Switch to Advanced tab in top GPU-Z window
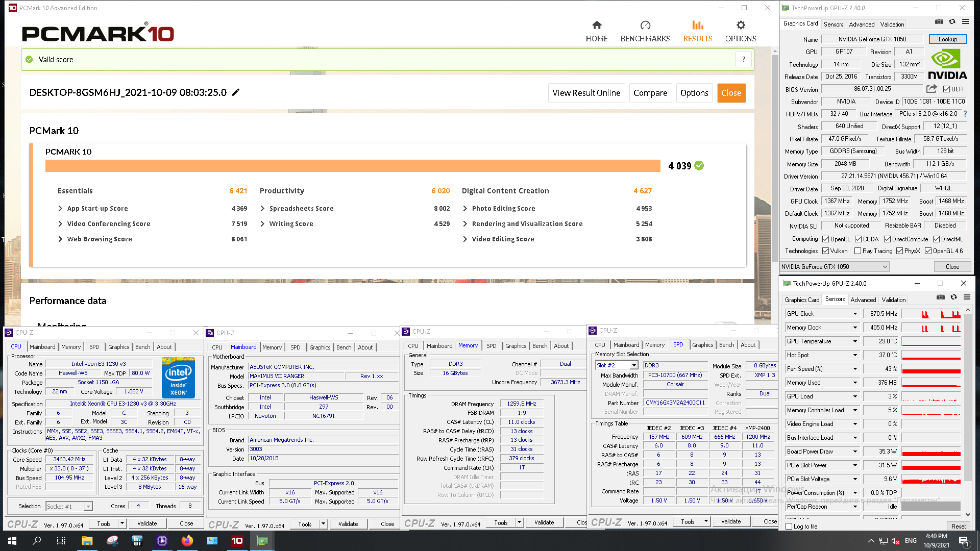980x551 pixels. coord(862,24)
